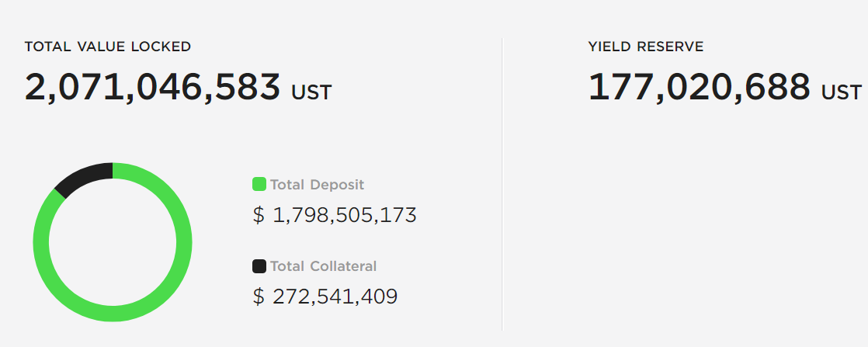Click the dollar sign before the collateral amount
The height and width of the screenshot is (347, 868).
[259, 297]
